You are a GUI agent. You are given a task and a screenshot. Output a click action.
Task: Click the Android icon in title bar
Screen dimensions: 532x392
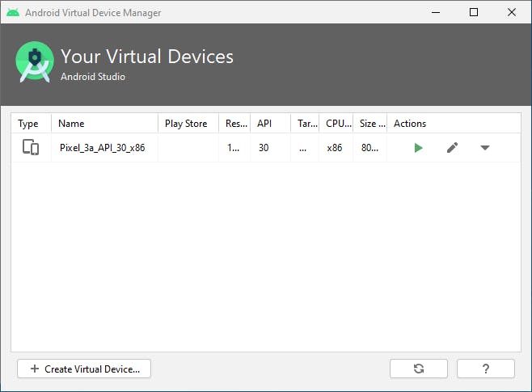[x=13, y=12]
